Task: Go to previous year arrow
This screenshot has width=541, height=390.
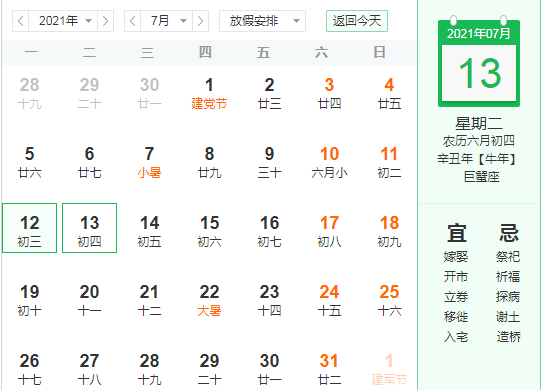Action: [21, 21]
